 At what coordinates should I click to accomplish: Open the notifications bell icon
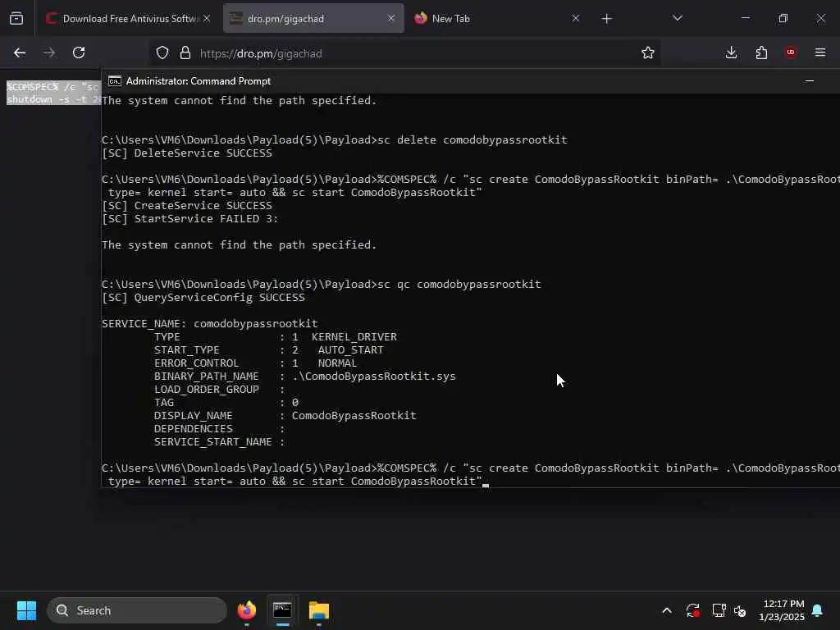(818, 610)
